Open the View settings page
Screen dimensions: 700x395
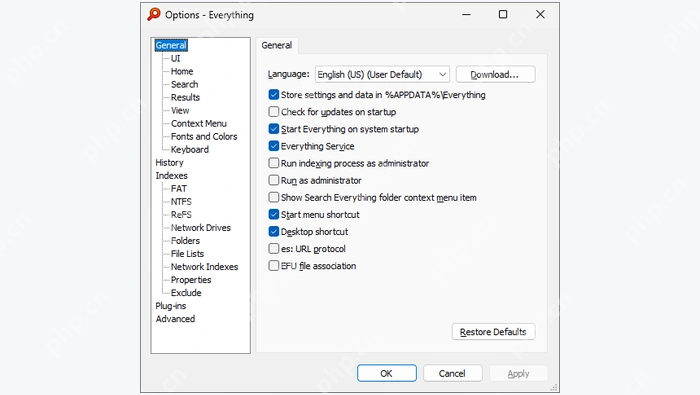coord(180,110)
